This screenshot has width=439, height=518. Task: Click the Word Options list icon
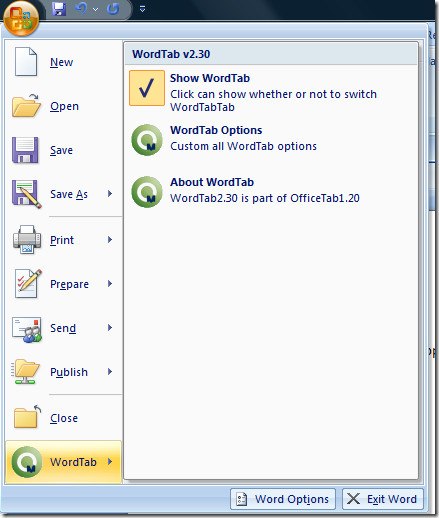click(241, 499)
